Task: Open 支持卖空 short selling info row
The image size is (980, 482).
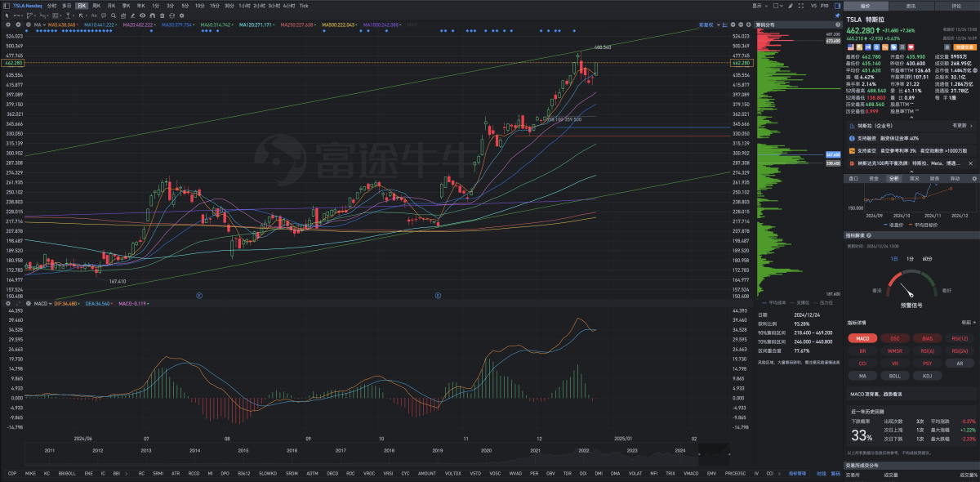Action: [x=911, y=151]
